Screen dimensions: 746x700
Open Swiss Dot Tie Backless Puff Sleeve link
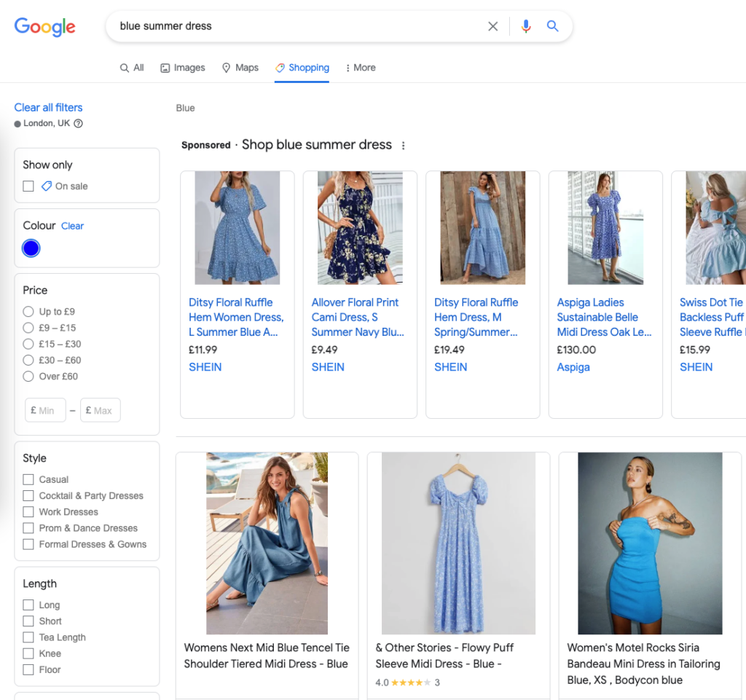click(x=712, y=317)
